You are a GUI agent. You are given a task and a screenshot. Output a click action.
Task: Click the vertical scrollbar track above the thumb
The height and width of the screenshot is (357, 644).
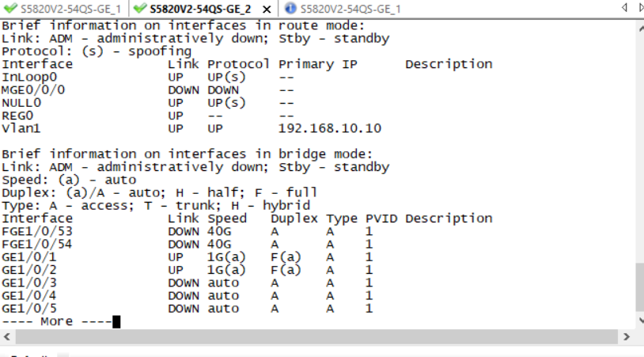point(639,142)
